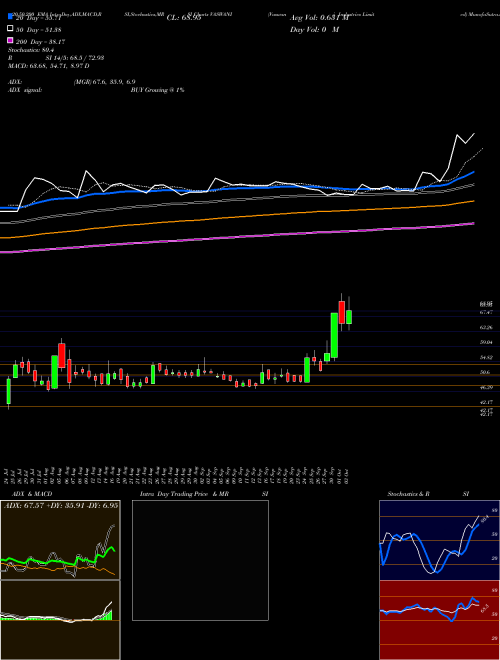Click the 54.82 price axis label
This screenshot has width=500, height=660.
[x=486, y=357]
